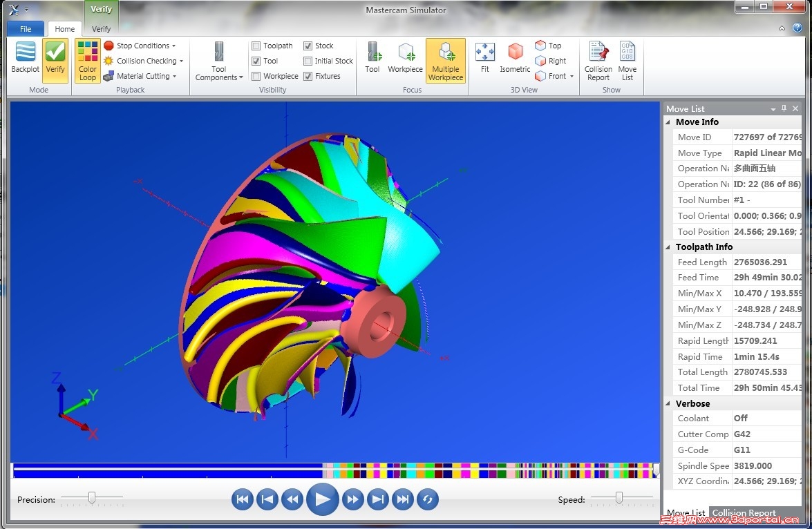This screenshot has width=812, height=529.
Task: Enable Toolpath visibility checkbox
Action: point(256,46)
